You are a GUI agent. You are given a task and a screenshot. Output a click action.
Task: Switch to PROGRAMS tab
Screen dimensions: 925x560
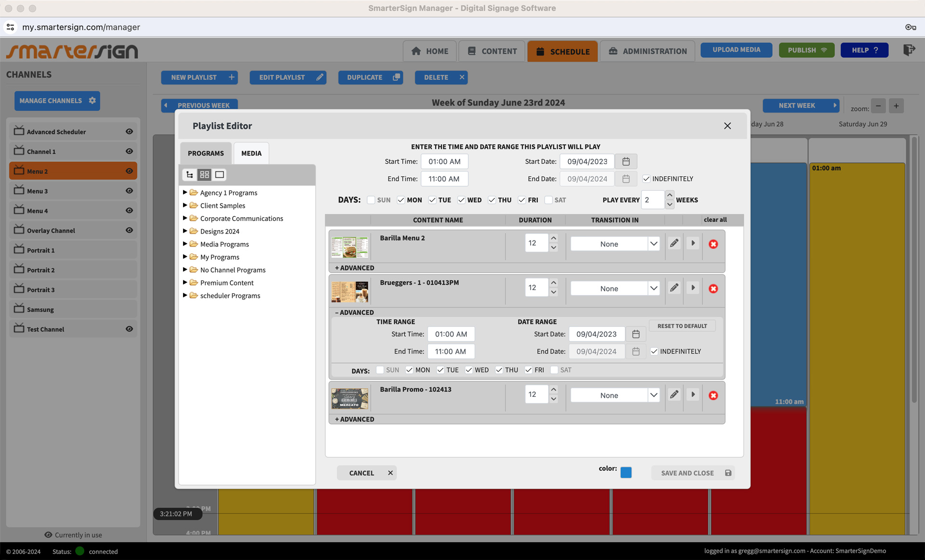pyautogui.click(x=206, y=153)
